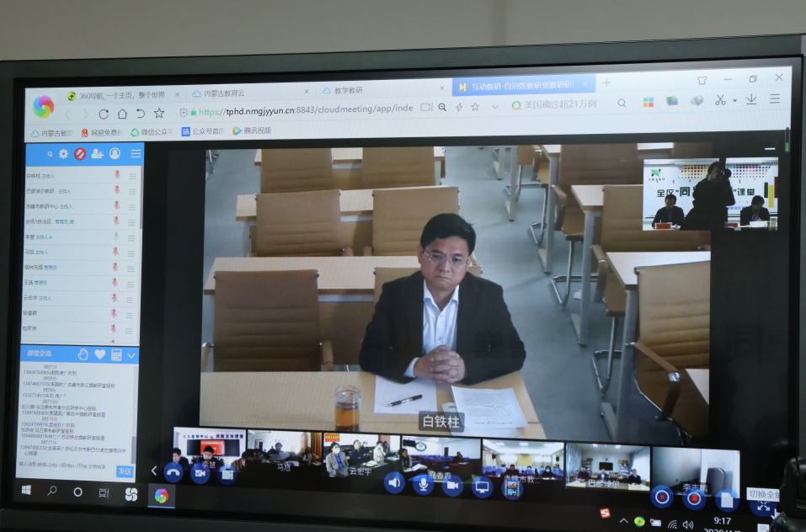Toggle microphone for 赤峰市教研中心

117,205
